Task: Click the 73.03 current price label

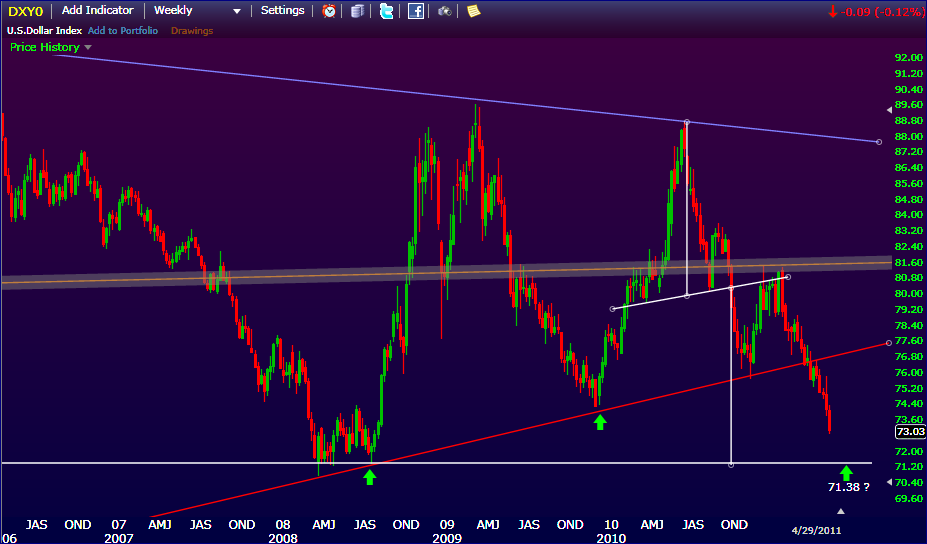Action: [x=910, y=431]
